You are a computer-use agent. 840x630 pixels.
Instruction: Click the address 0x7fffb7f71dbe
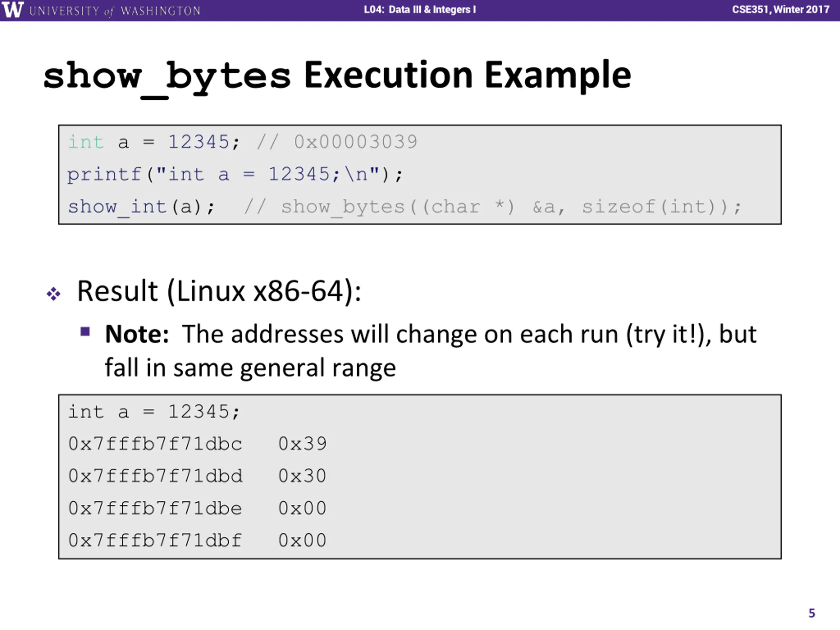coord(155,509)
